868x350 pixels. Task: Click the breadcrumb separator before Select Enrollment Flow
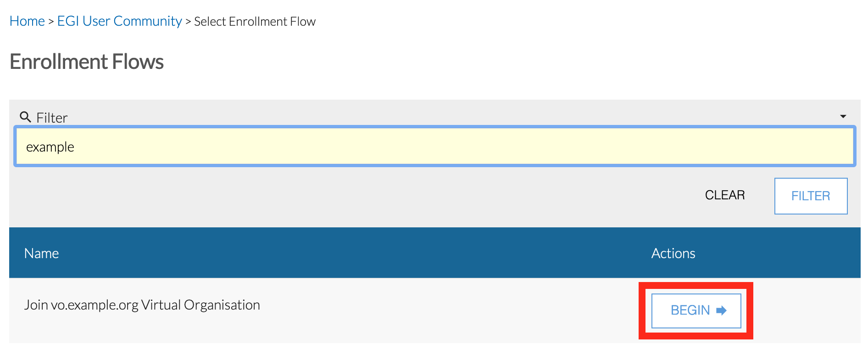coord(188,22)
